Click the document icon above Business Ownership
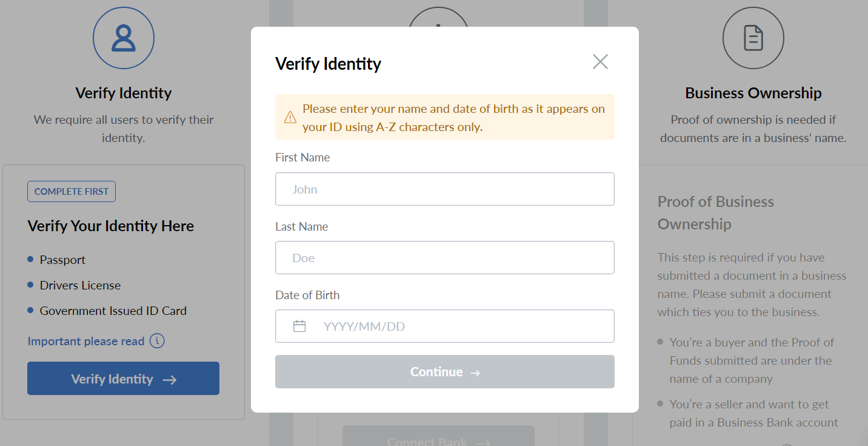This screenshot has width=868, height=446. (753, 38)
